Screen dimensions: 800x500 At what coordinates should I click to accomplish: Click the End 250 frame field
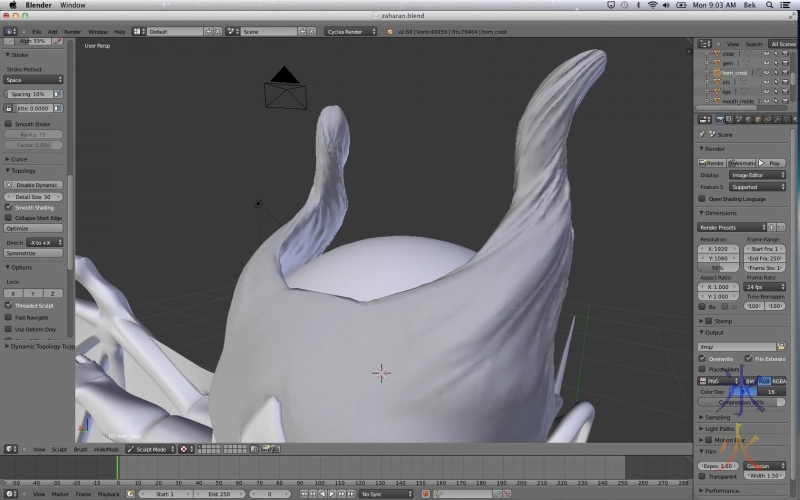pos(217,494)
